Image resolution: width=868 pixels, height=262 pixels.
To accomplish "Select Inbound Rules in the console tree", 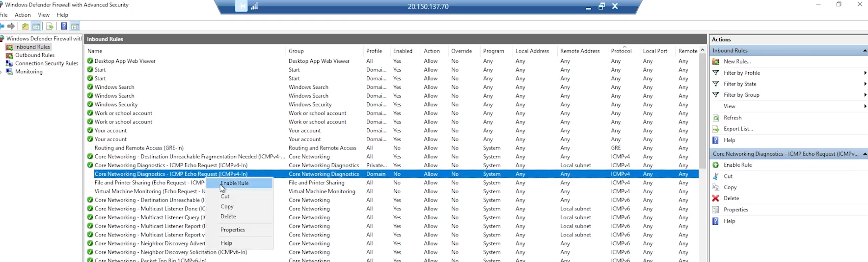I will click(32, 47).
